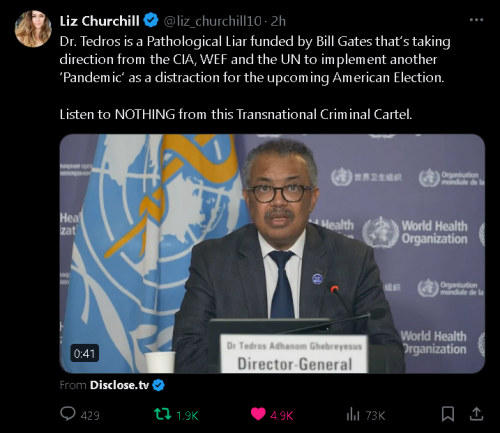Click the 73K views count
Viewport: 500px width, 433px height.
pyautogui.click(x=375, y=416)
